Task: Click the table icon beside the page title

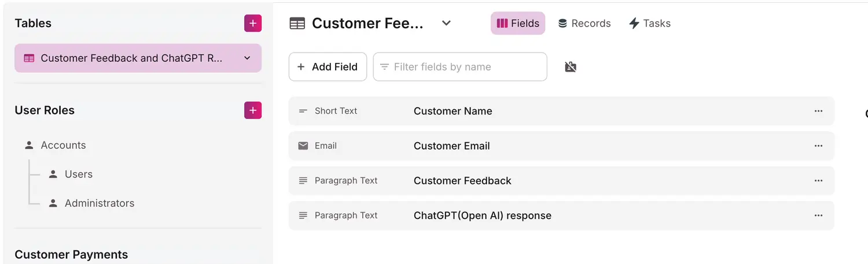Action: point(297,23)
